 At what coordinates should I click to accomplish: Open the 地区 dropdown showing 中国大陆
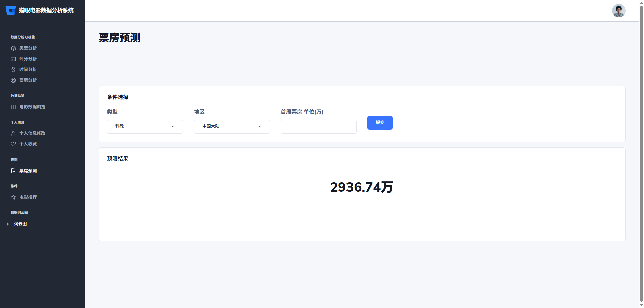pyautogui.click(x=232, y=127)
